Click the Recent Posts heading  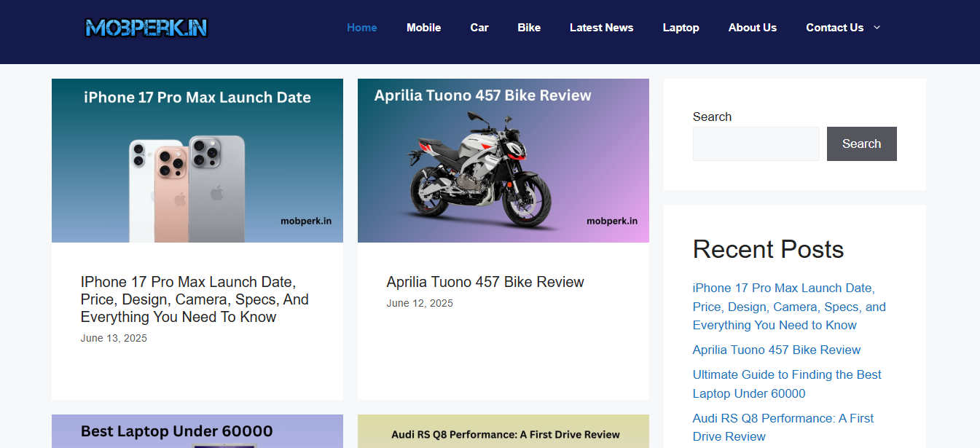(768, 249)
